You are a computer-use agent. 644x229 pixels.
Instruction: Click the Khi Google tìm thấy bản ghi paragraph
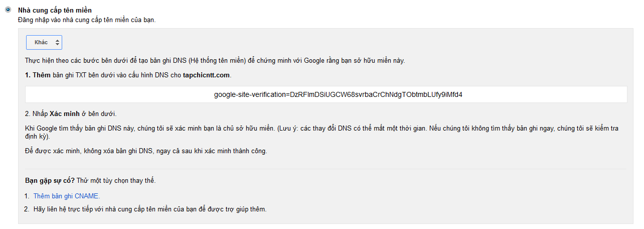point(324,133)
